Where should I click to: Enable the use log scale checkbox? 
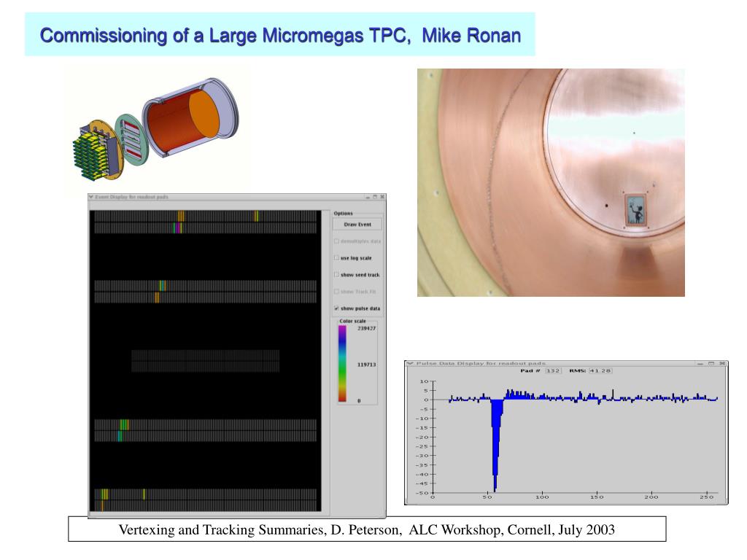tap(336, 257)
